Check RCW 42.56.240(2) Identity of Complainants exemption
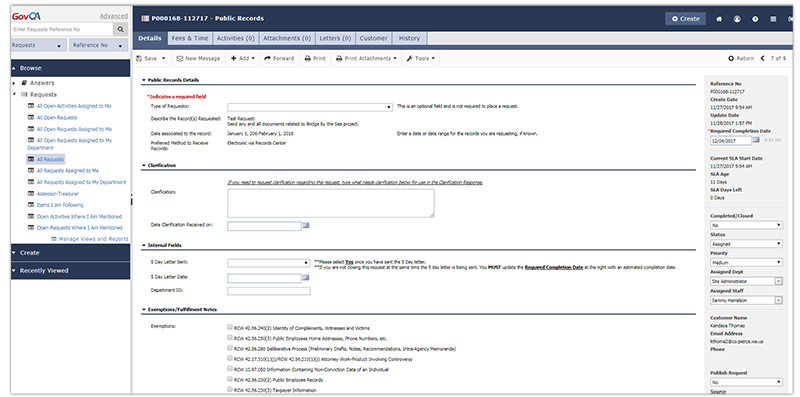The width and height of the screenshot is (800, 397). (x=230, y=328)
